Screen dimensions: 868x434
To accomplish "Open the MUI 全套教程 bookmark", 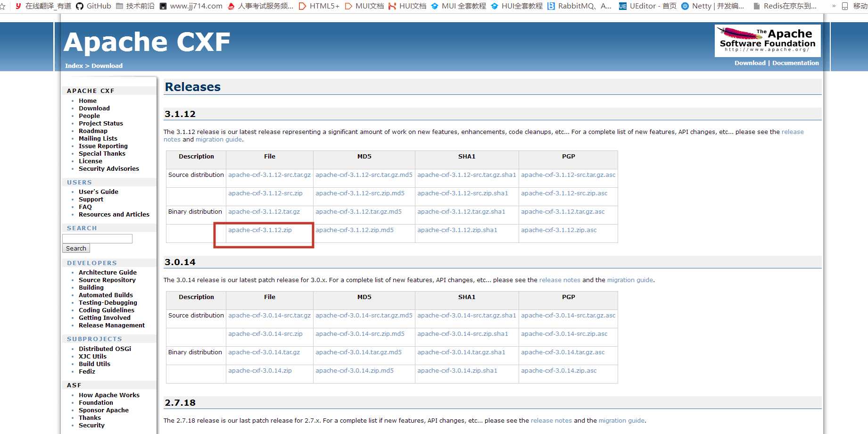I will tap(458, 6).
